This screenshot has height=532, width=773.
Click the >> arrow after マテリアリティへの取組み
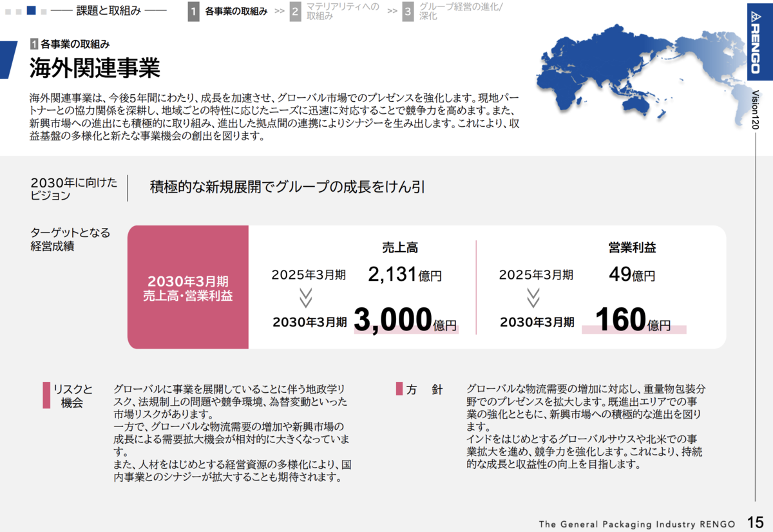pos(392,12)
